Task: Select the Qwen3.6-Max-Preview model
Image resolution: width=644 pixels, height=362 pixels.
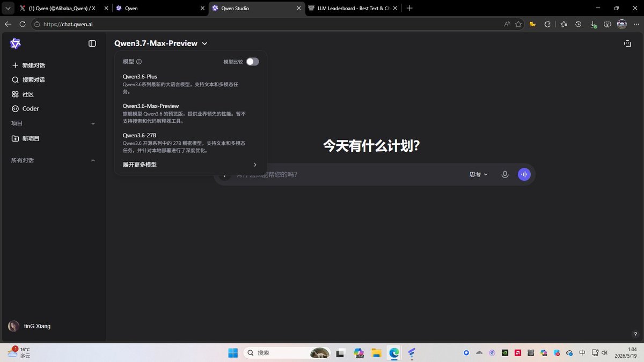Action: pos(185,113)
